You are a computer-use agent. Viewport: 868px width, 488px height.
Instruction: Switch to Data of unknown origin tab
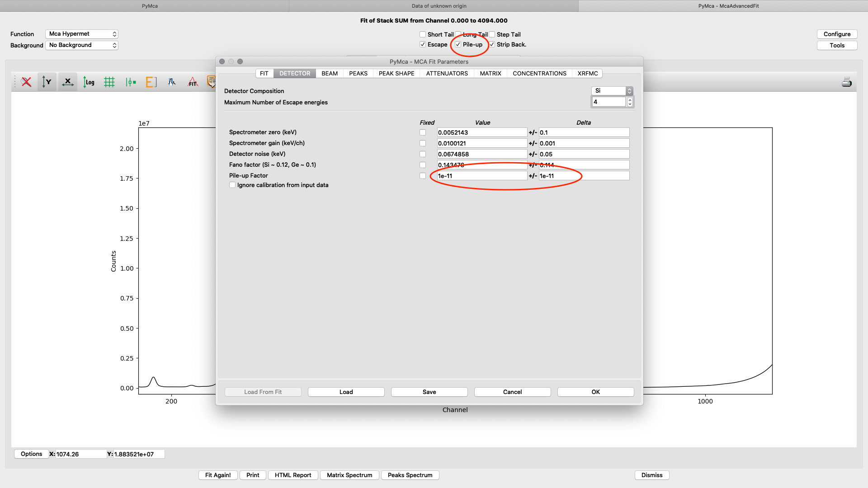pos(434,6)
